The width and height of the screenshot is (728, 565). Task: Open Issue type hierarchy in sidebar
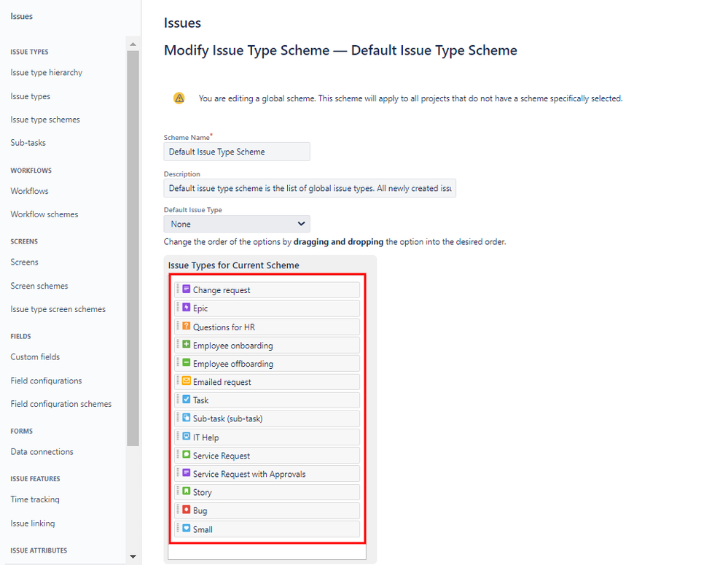tap(47, 72)
